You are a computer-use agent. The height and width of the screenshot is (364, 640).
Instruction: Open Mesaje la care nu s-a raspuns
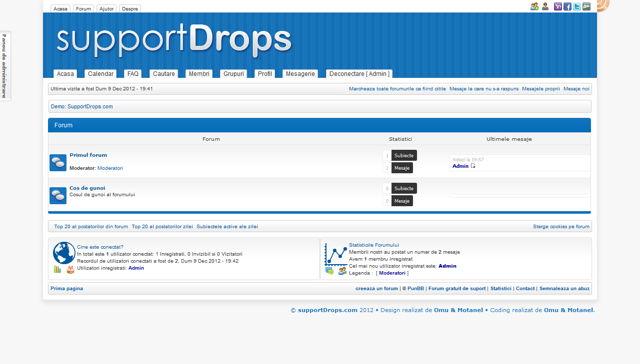pyautogui.click(x=484, y=89)
